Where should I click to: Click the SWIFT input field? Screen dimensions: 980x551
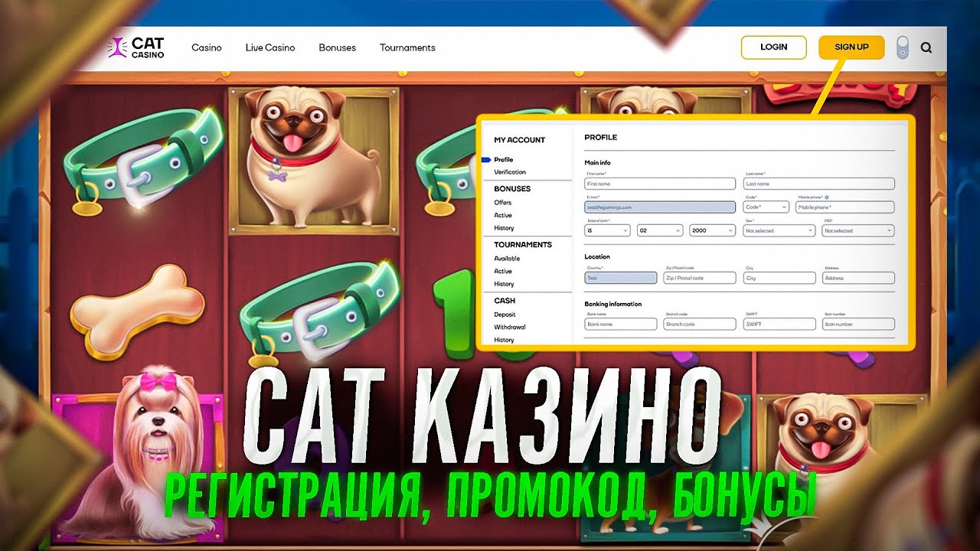point(779,324)
